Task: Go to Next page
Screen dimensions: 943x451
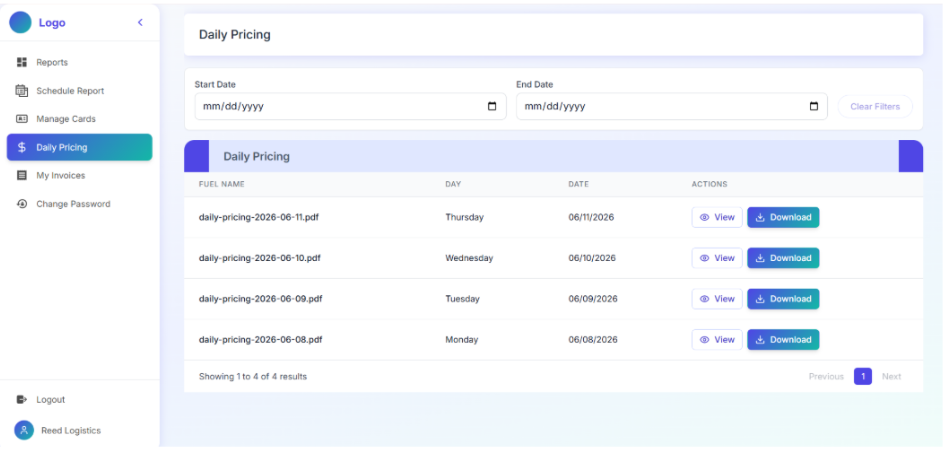Action: tap(891, 376)
